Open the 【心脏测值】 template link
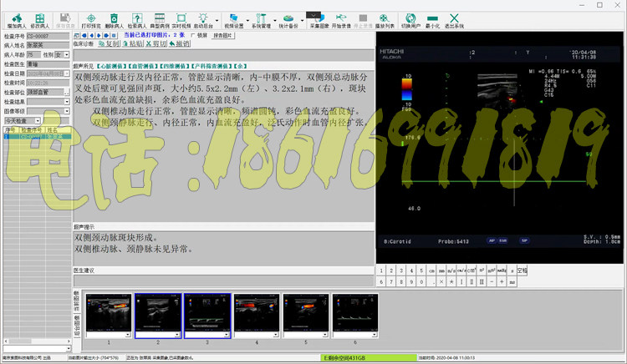627x364 pixels. coord(111,66)
